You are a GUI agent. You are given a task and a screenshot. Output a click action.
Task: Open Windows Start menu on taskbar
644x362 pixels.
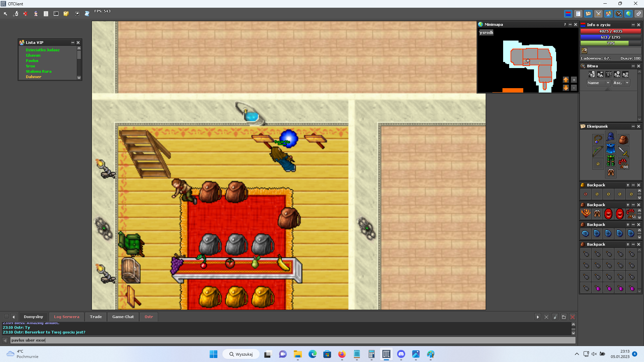213,354
